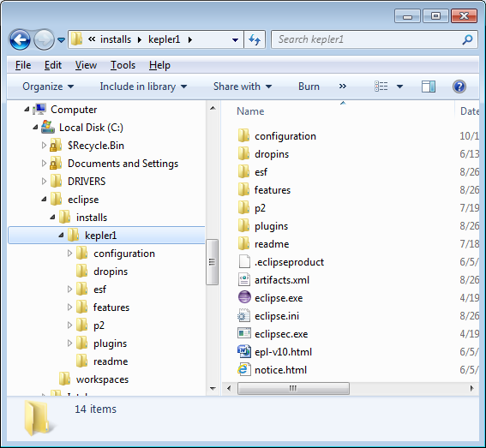Collapse the kepler1 tree node
The height and width of the screenshot is (448, 486).
pos(61,236)
